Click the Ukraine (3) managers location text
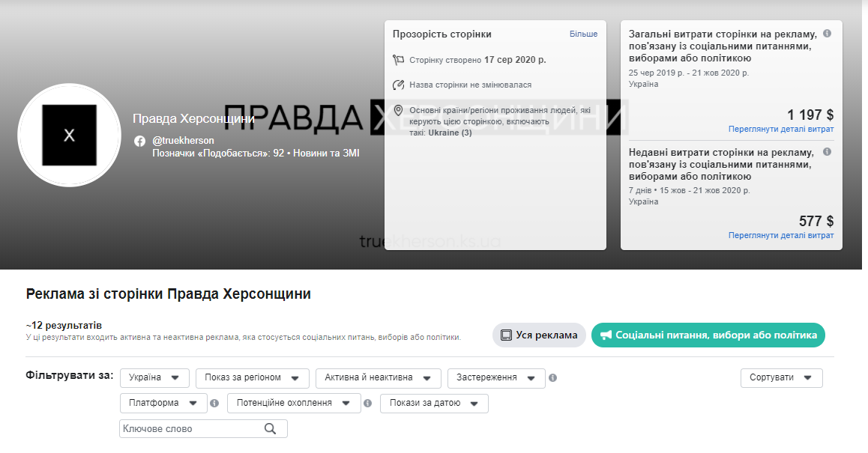The width and height of the screenshot is (868, 453). pos(450,133)
